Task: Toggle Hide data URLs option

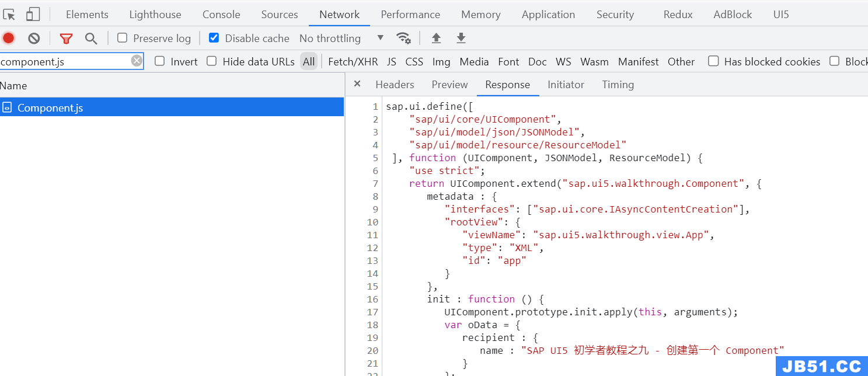Action: [211, 61]
